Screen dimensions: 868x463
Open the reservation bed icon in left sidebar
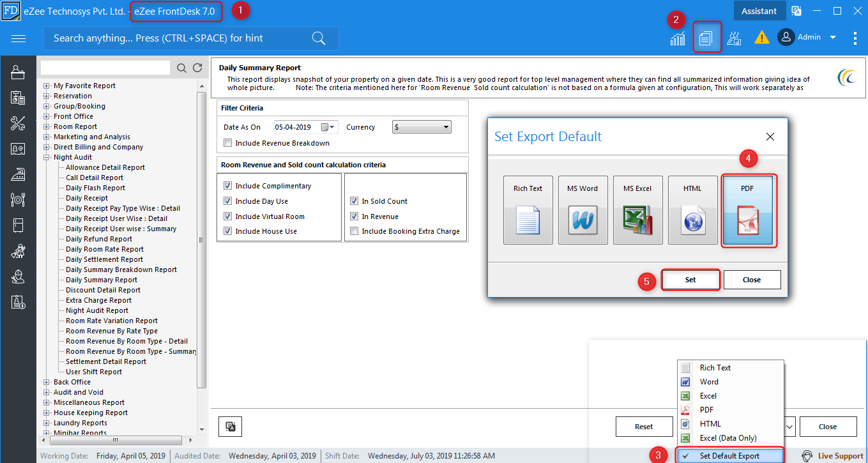[18, 72]
